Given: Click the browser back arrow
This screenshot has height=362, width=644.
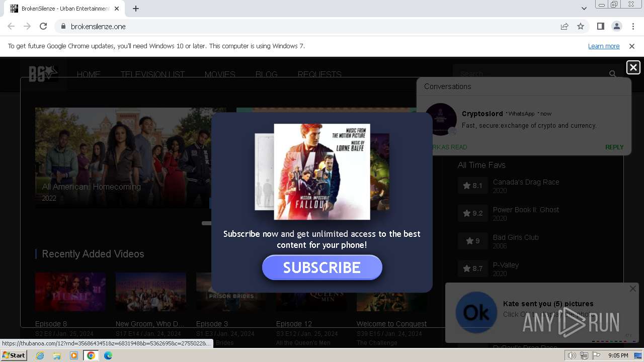Looking at the screenshot, I should pyautogui.click(x=11, y=26).
